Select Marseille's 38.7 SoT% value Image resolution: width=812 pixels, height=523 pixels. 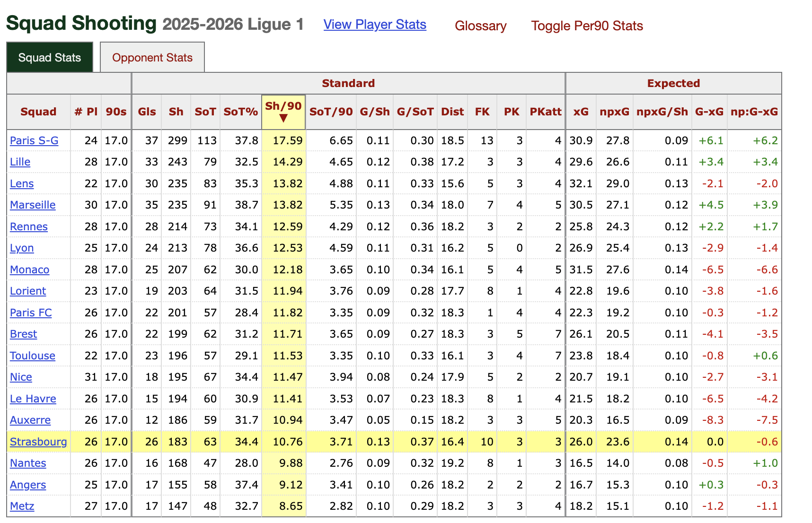tap(247, 205)
